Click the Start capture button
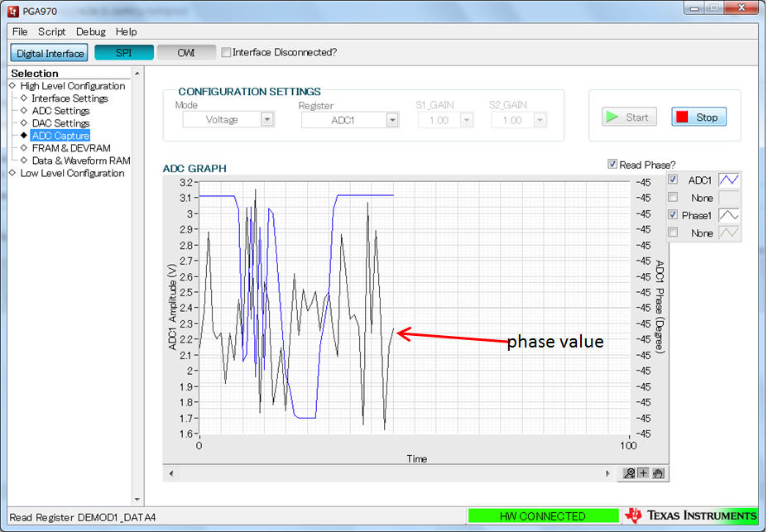Viewport: 768px width, 532px height. click(x=629, y=117)
